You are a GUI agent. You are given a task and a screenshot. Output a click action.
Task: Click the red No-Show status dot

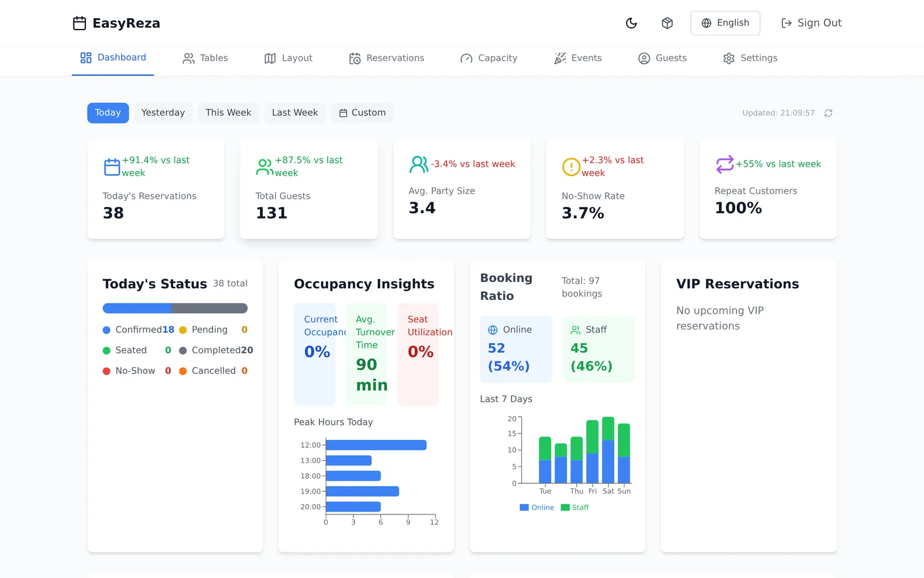click(x=106, y=371)
